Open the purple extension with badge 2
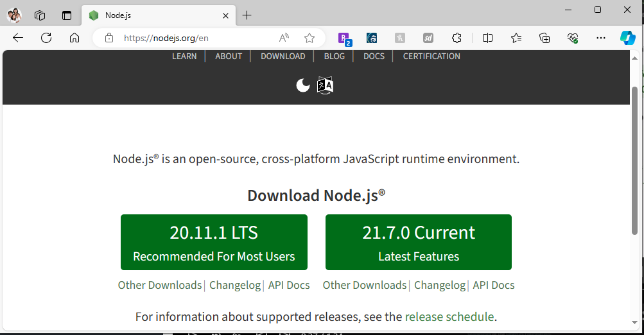The width and height of the screenshot is (644, 335). pos(345,39)
